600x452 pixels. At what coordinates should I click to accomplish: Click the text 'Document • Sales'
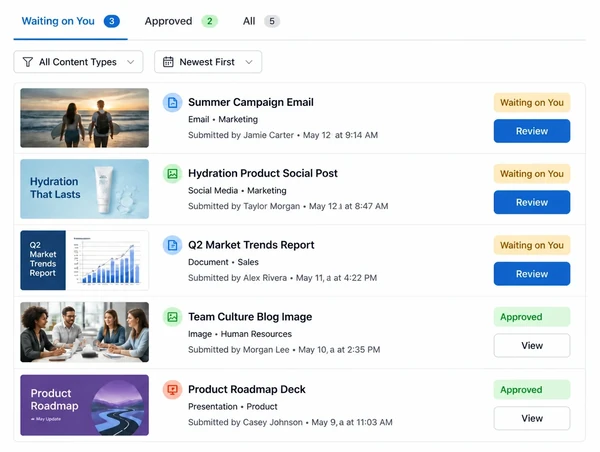tap(223, 262)
